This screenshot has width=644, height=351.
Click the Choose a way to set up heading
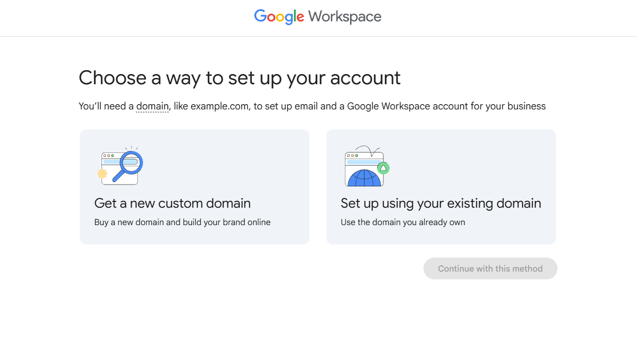tap(239, 78)
